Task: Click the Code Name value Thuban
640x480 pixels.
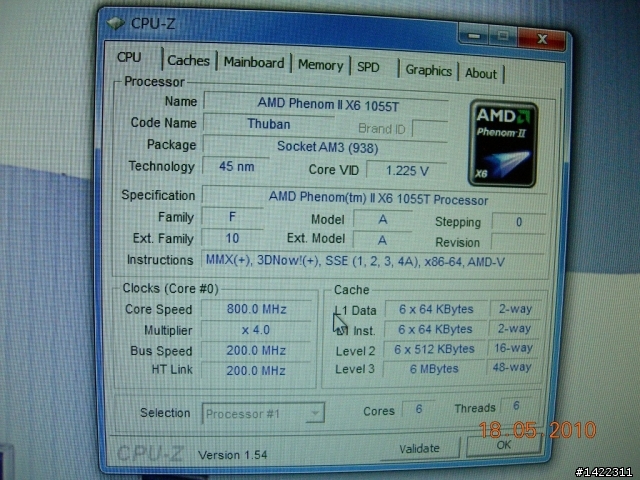Action: coord(269,124)
